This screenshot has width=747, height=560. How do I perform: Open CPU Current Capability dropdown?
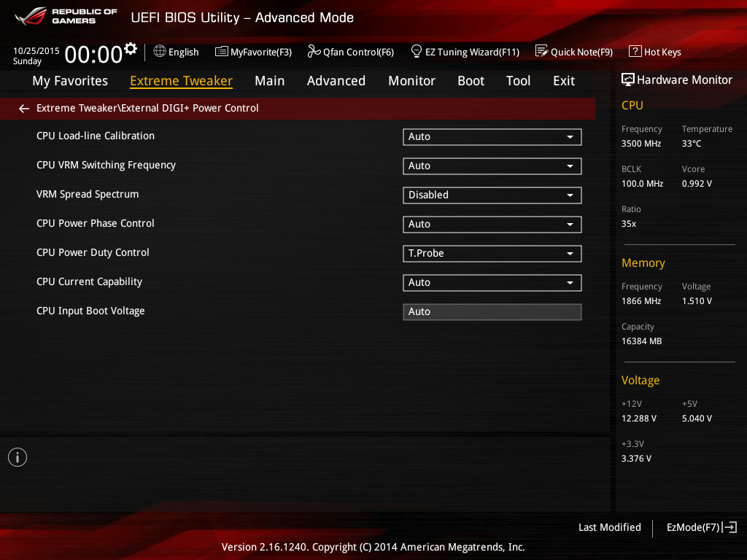pyautogui.click(x=492, y=282)
